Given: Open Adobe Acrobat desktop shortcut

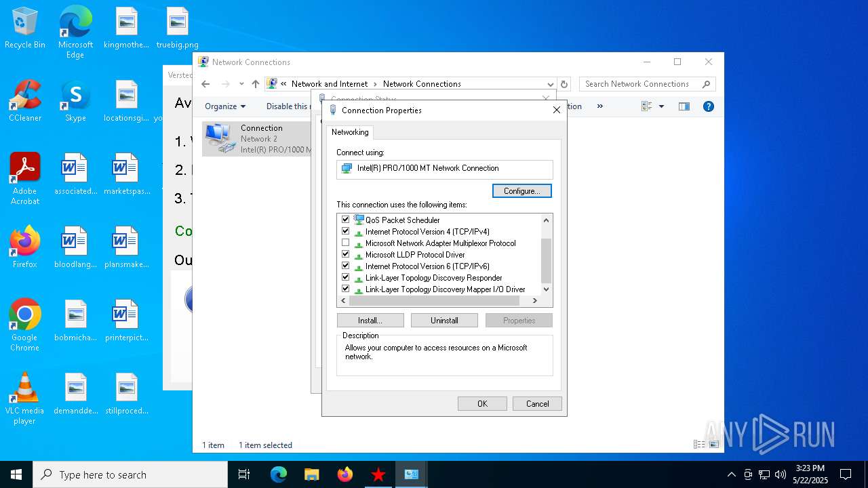Looking at the screenshot, I should (x=25, y=179).
